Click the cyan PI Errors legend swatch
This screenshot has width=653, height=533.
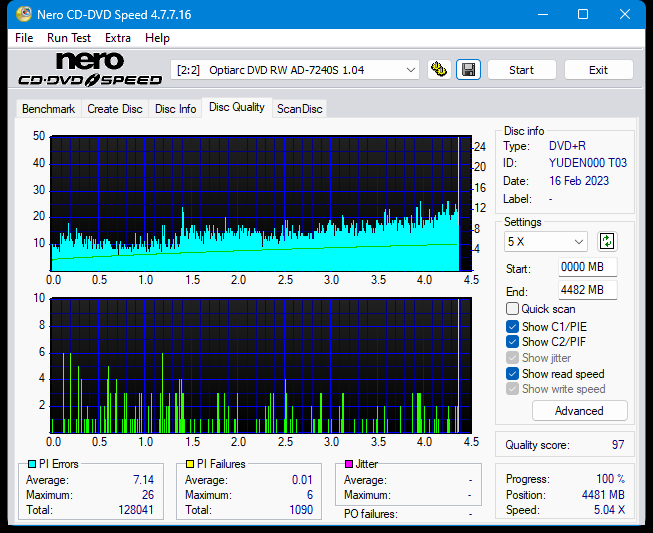click(x=32, y=464)
